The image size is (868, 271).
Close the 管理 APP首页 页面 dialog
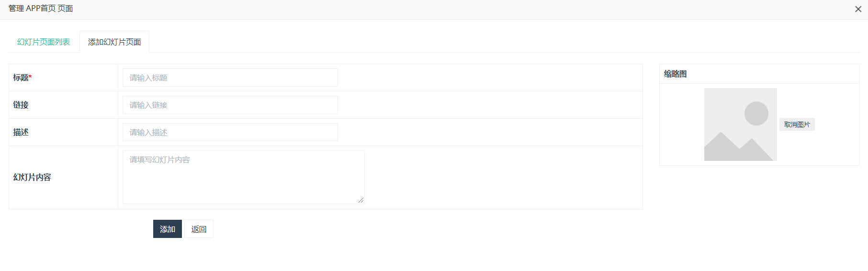tap(858, 9)
